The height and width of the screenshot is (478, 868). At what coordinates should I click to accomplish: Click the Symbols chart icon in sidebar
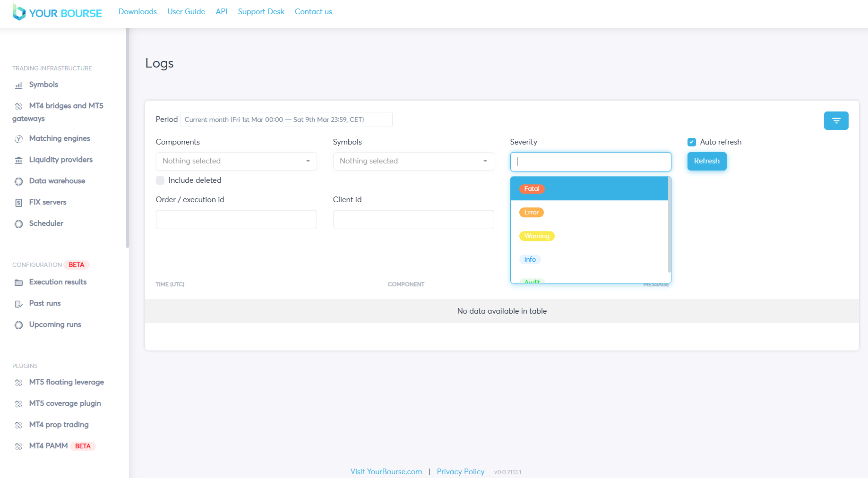click(19, 85)
